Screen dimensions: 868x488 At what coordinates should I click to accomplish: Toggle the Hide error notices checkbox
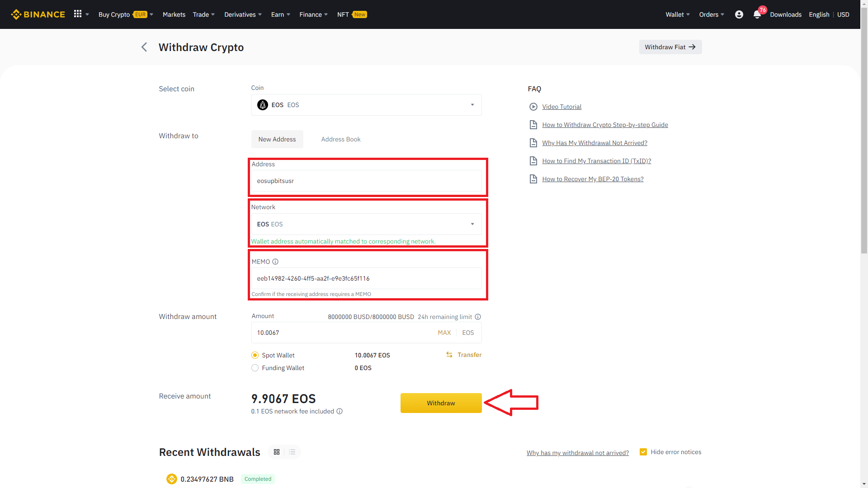643,452
